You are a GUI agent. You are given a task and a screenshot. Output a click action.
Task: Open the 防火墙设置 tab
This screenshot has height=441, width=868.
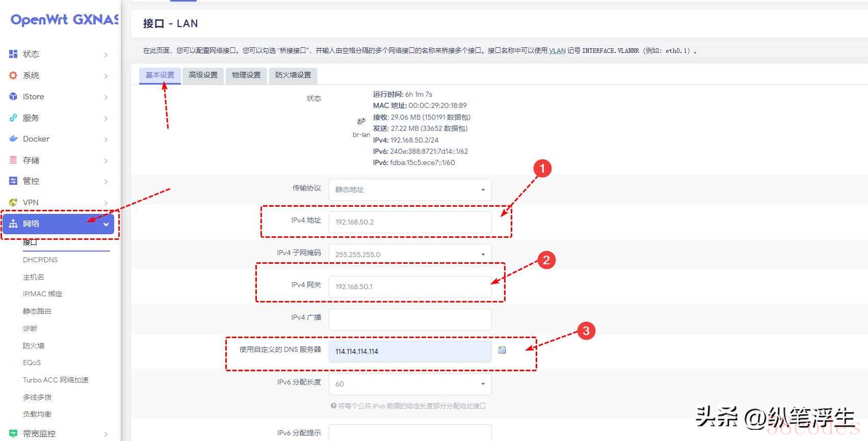pyautogui.click(x=293, y=75)
